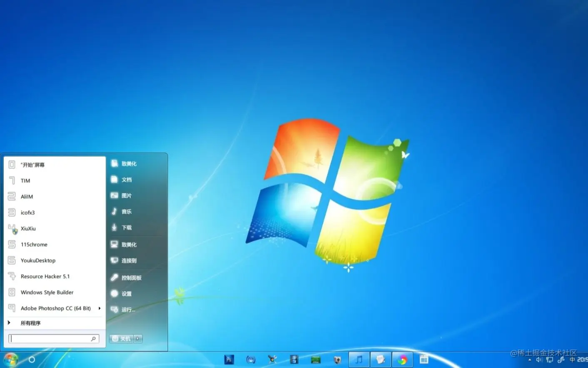This screenshot has height=368, width=588.
Task: Switch to the music note taskbar app
Action: [x=359, y=360]
